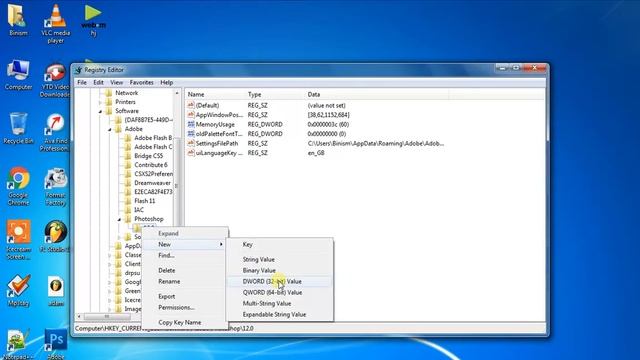640x360 pixels.
Task: Select the Contribute 6 key
Action: point(151,165)
